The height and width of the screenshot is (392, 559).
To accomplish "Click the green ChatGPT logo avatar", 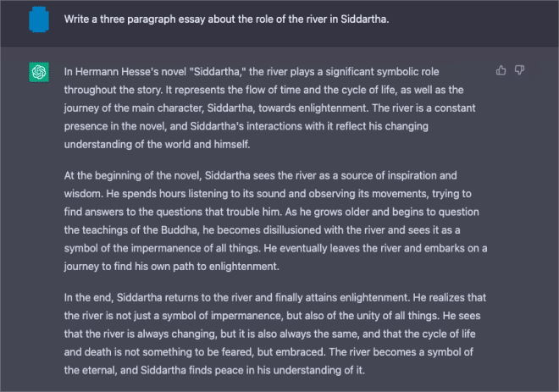I will [39, 72].
